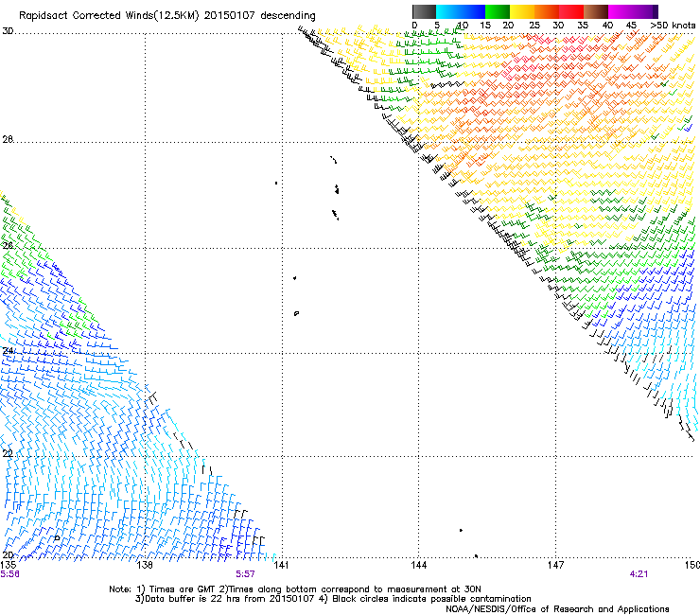Click the '35' legend scale label
This screenshot has height=615, width=700.
pyautogui.click(x=583, y=26)
